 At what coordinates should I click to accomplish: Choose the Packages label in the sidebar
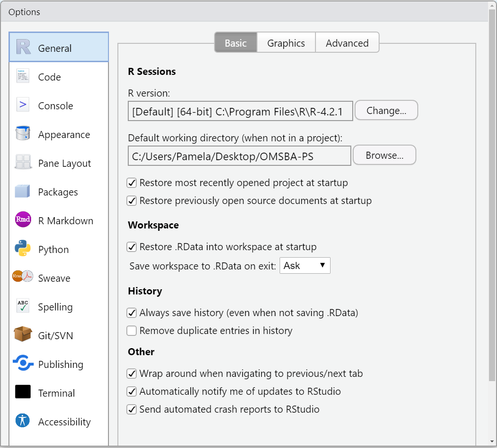58,192
